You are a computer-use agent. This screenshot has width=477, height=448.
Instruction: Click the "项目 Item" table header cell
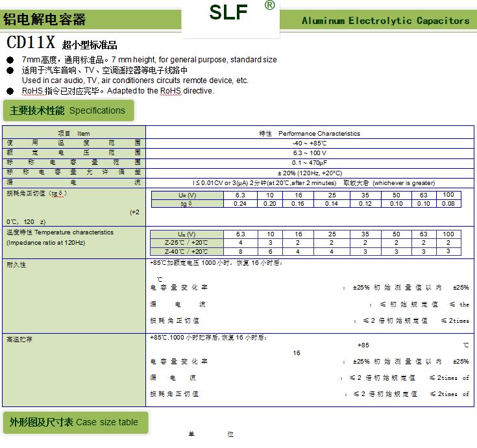point(74,133)
